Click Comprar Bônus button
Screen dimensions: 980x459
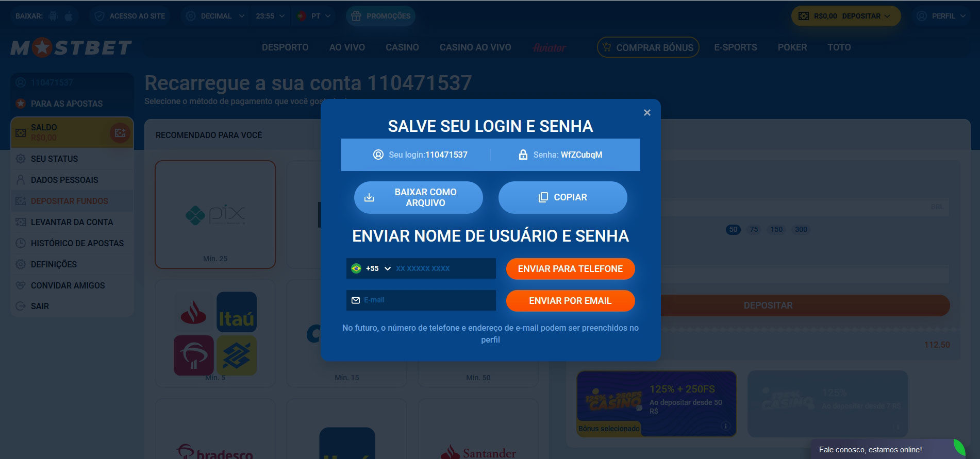(648, 47)
